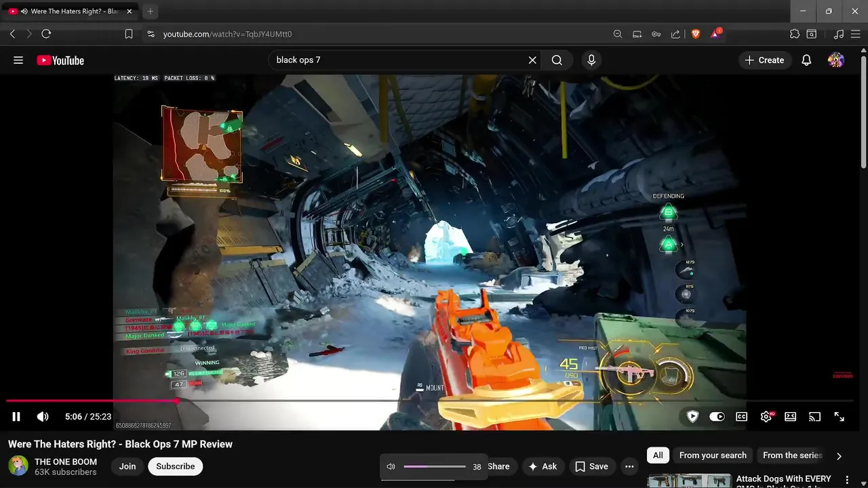Install app via the screen-download icon

(637, 34)
